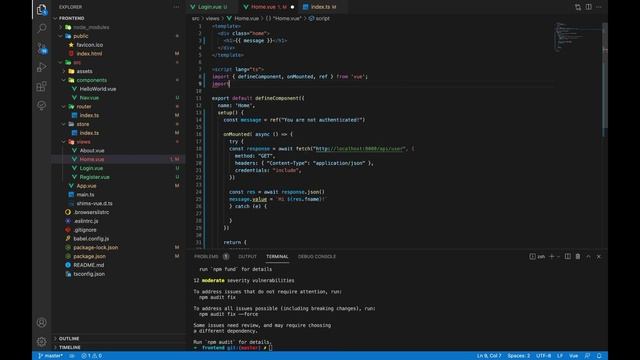This screenshot has width=640, height=360.
Task: Collapse the views folder
Action: [x=64, y=142]
